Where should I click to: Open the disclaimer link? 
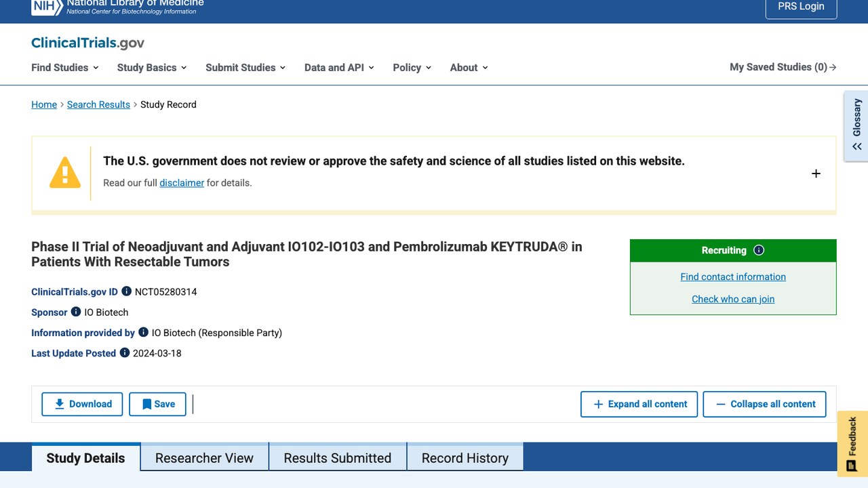tap(182, 182)
